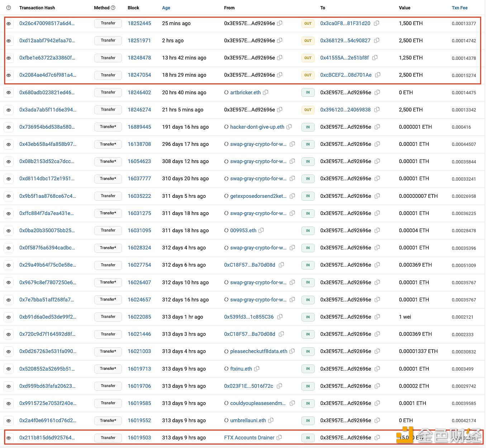Viewport: 486px width, 448px height.
Task: Open the hacker-dont-give-up.eth address
Action: click(257, 127)
